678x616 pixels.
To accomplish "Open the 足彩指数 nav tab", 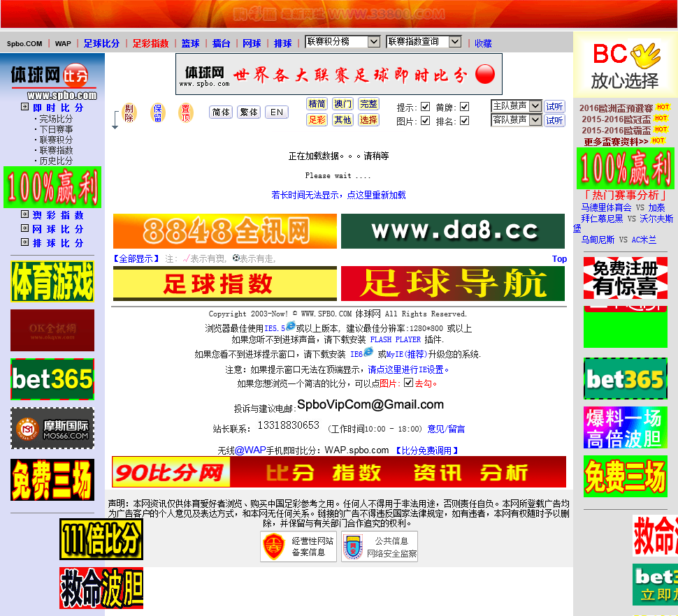I will [x=150, y=43].
